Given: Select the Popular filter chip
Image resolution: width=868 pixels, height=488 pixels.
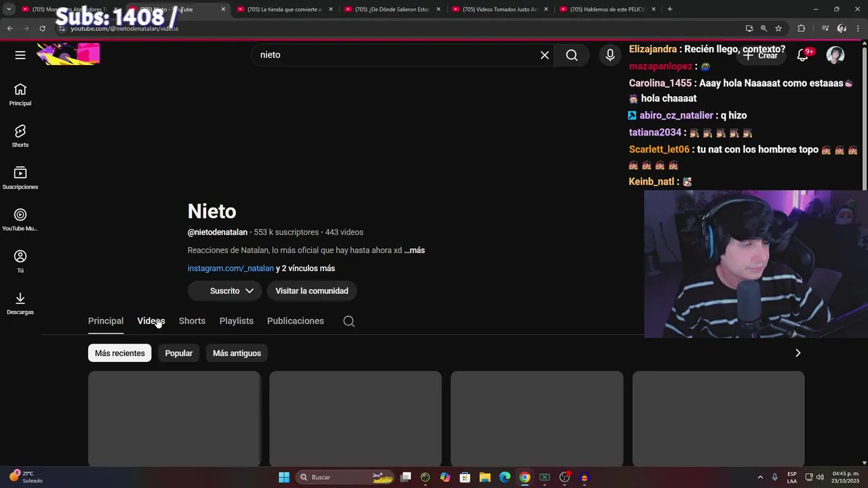Looking at the screenshot, I should point(179,353).
